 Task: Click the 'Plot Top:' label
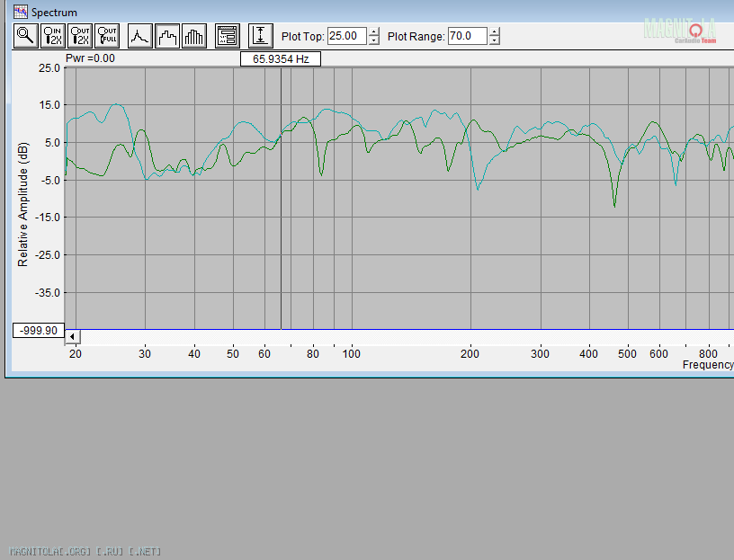303,37
